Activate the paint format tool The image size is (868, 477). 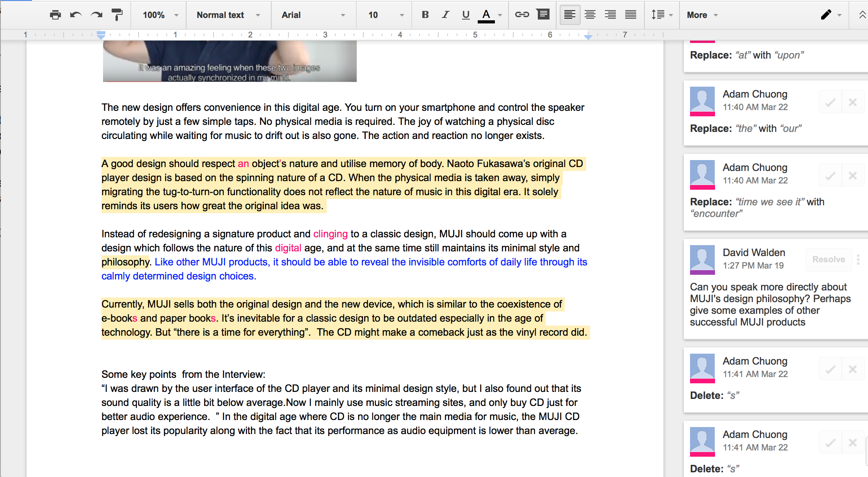point(117,15)
